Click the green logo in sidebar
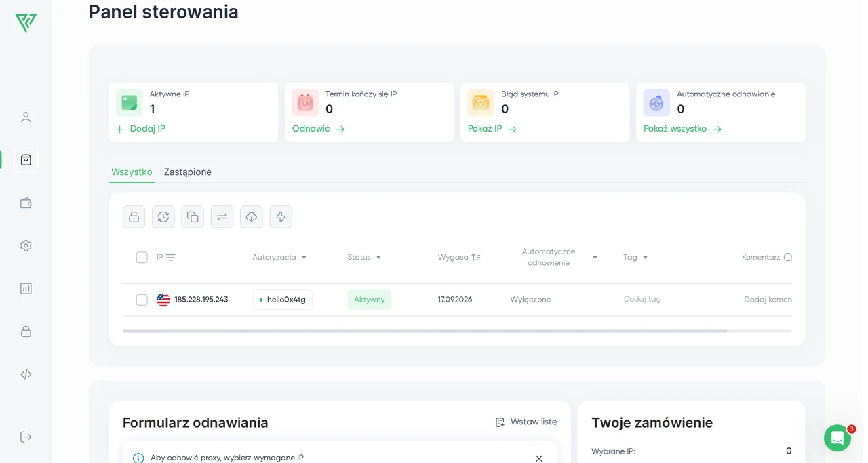The width and height of the screenshot is (868, 463). pyautogui.click(x=26, y=22)
